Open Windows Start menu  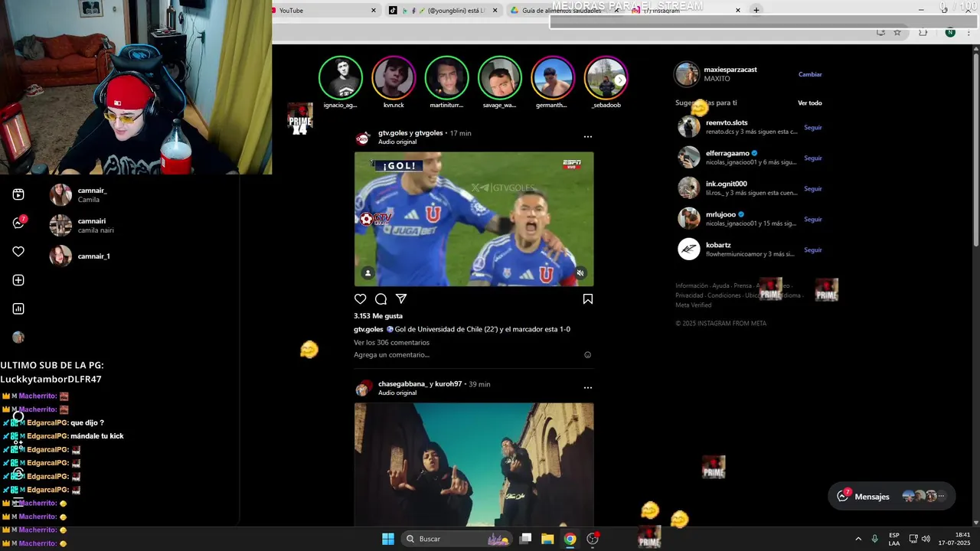click(x=388, y=539)
